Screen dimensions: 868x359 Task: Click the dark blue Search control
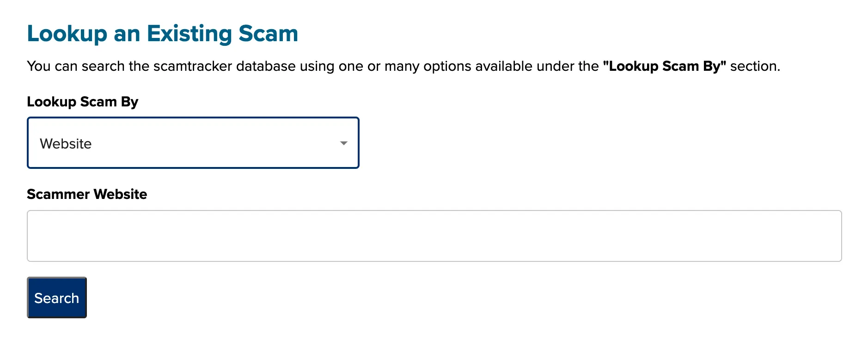pyautogui.click(x=56, y=297)
